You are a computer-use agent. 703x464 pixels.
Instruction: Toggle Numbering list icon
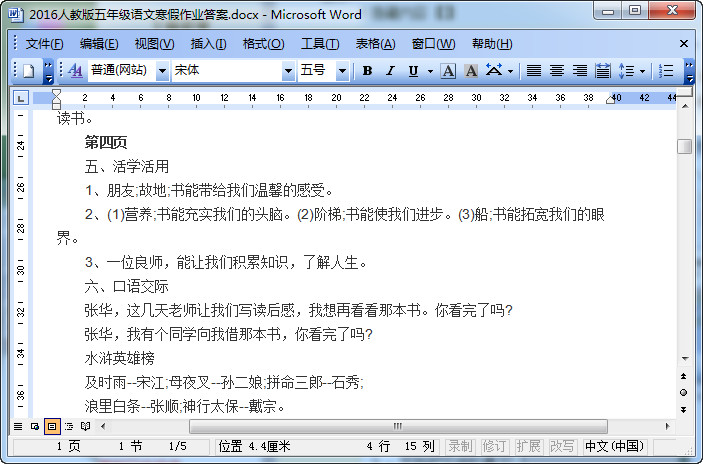[x=666, y=71]
